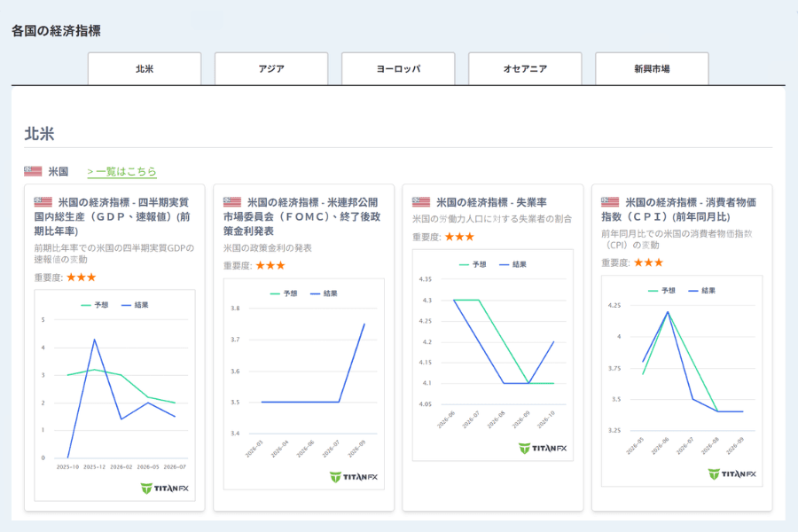The width and height of the screenshot is (798, 532).
Task: Switch to the アジア tab
Action: [x=271, y=69]
